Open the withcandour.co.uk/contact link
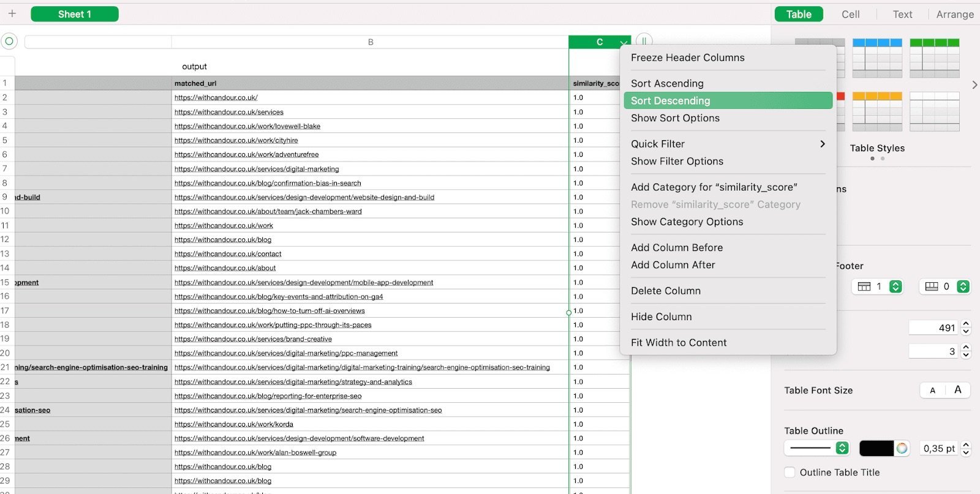The image size is (980, 494). pyautogui.click(x=228, y=253)
